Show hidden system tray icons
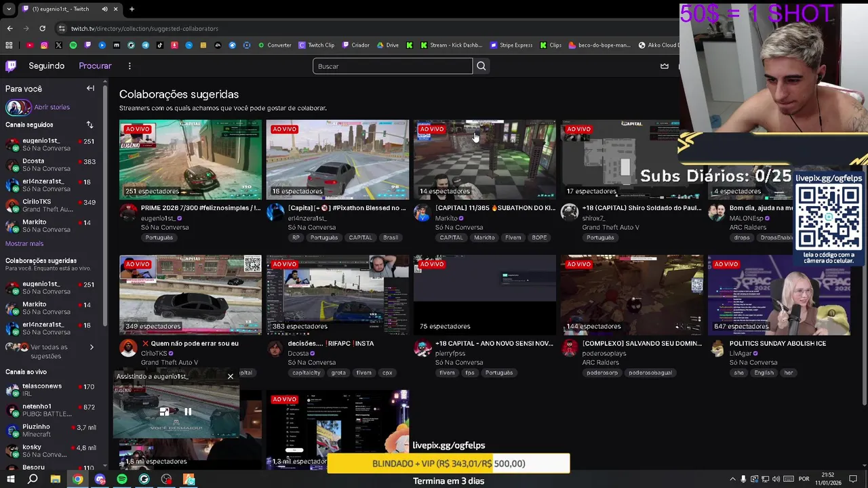This screenshot has width=868, height=488. (x=732, y=479)
